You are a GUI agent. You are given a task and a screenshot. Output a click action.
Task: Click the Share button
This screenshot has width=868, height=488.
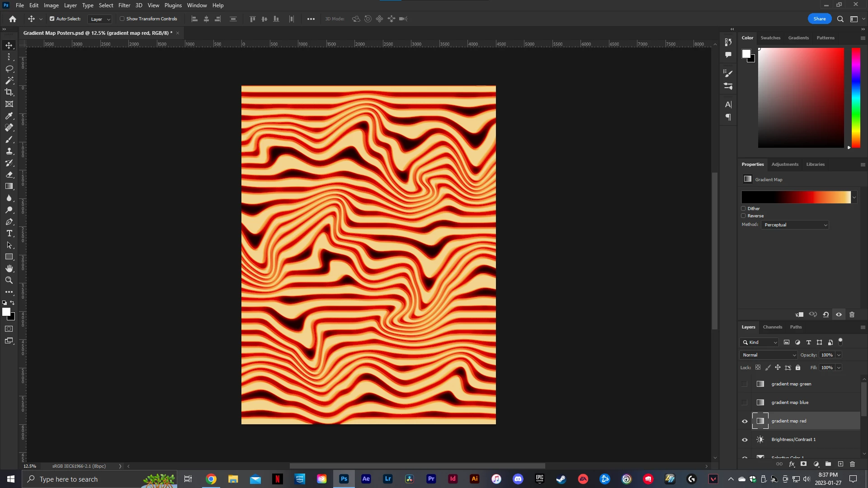pyautogui.click(x=819, y=19)
